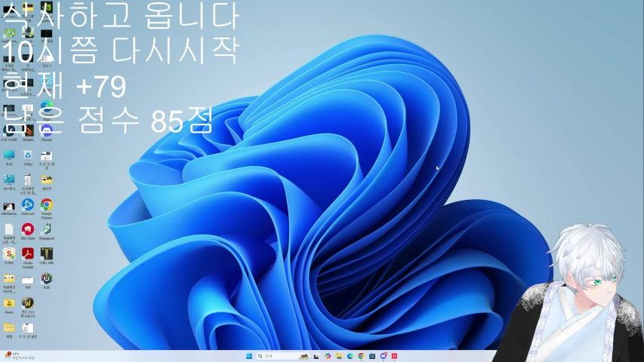The width and height of the screenshot is (644, 362).
Task: Launch the dark round power-symbol desktop icon
Action: [46, 279]
